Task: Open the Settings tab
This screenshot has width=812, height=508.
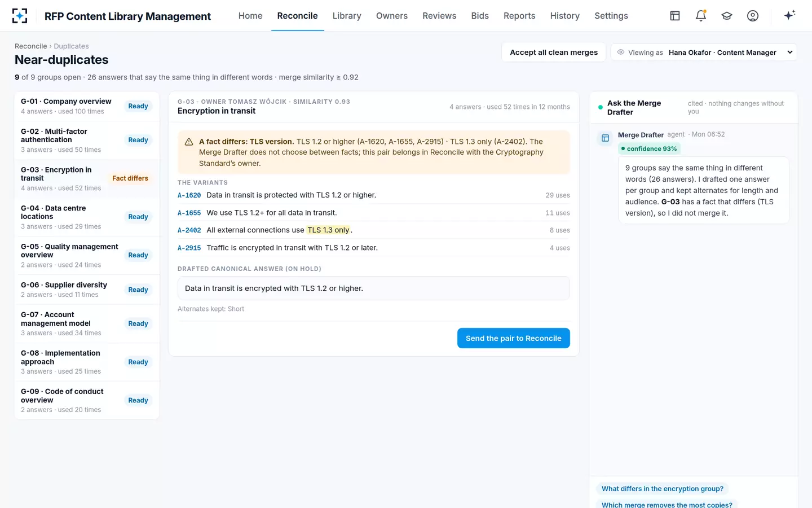Action: (x=611, y=16)
